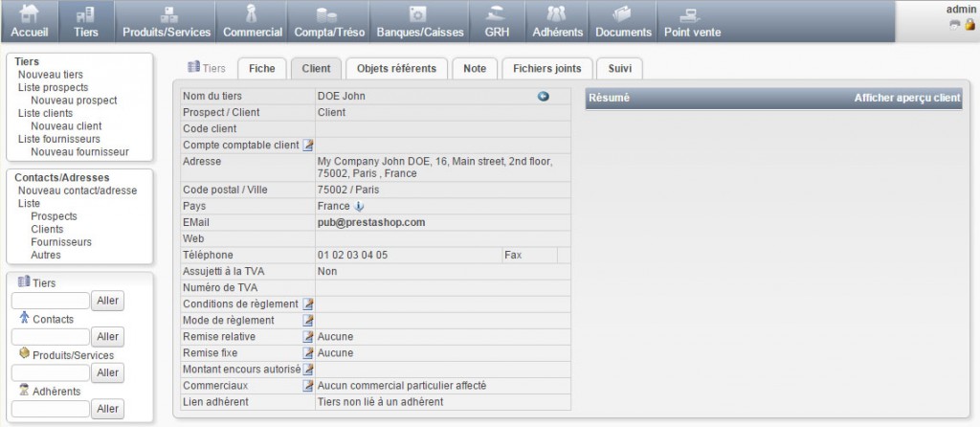Go to Produits/Services menu

coord(167,22)
